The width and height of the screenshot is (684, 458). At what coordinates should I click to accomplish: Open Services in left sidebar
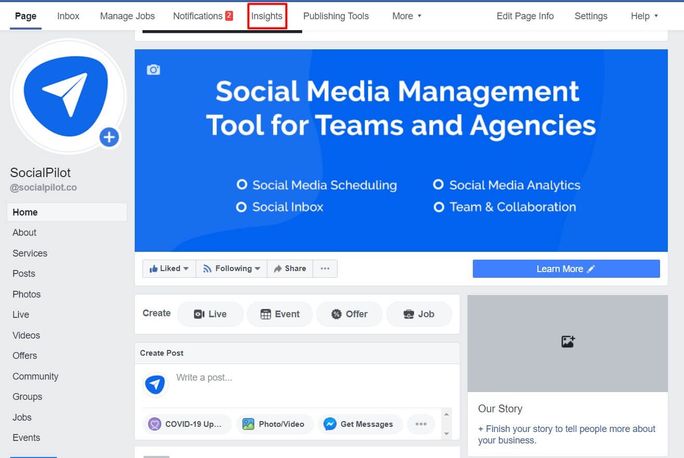(x=30, y=253)
